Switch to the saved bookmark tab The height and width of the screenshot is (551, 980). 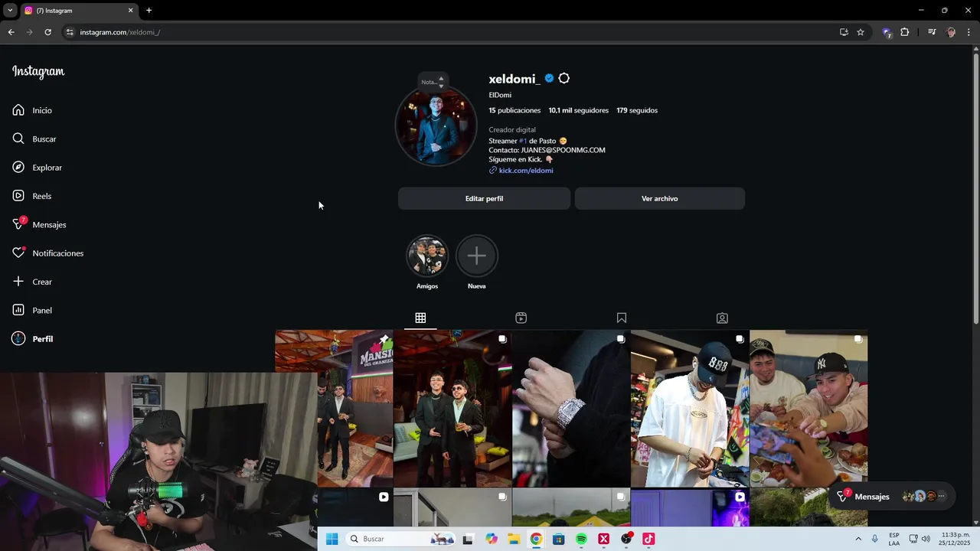pyautogui.click(x=622, y=318)
